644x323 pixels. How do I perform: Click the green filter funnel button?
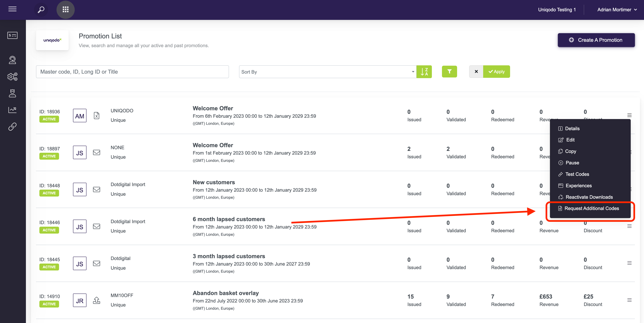pyautogui.click(x=449, y=72)
